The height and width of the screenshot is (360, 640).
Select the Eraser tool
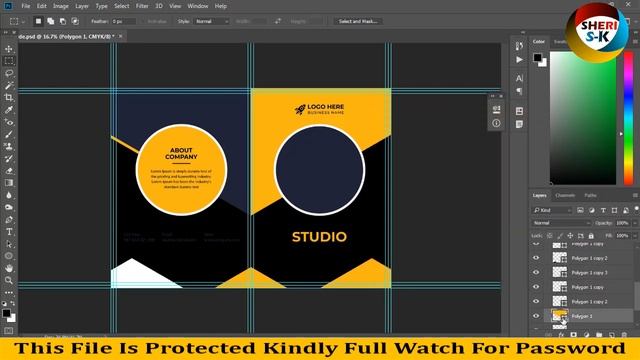pyautogui.click(x=9, y=171)
